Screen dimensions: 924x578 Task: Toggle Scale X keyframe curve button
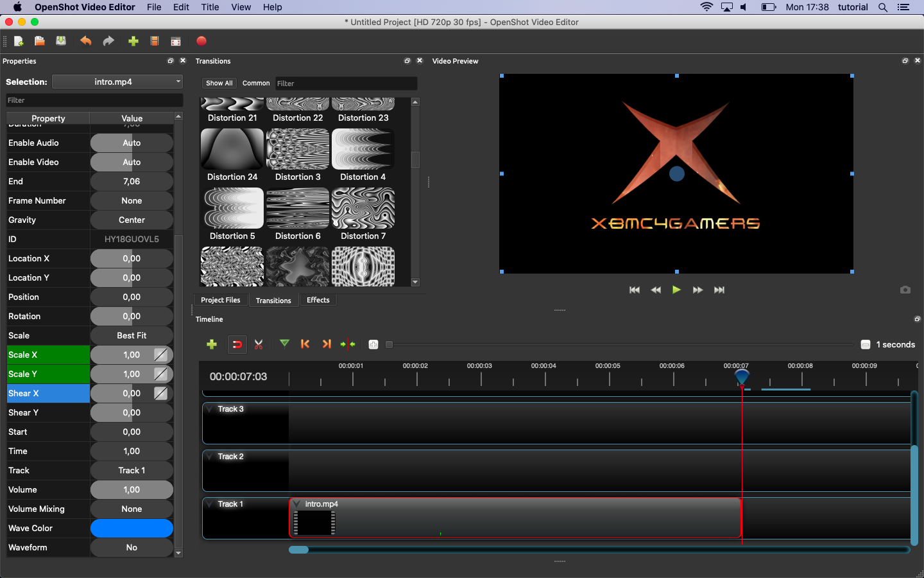[x=161, y=355]
